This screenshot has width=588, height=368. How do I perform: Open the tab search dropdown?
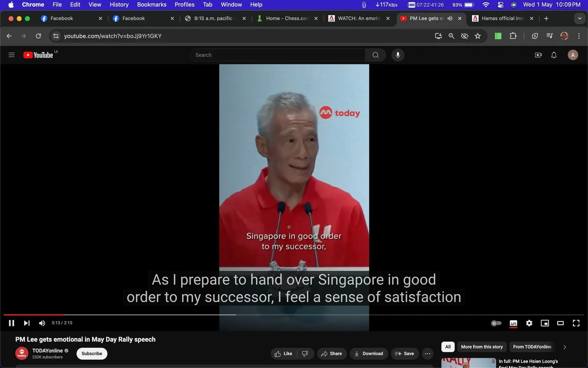[579, 18]
